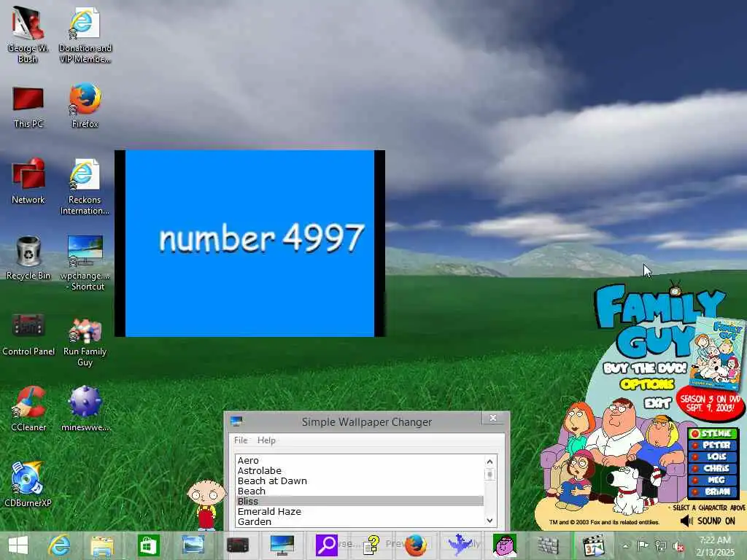This screenshot has height=560, width=747.
Task: Choose Peter character button
Action: pos(713,445)
